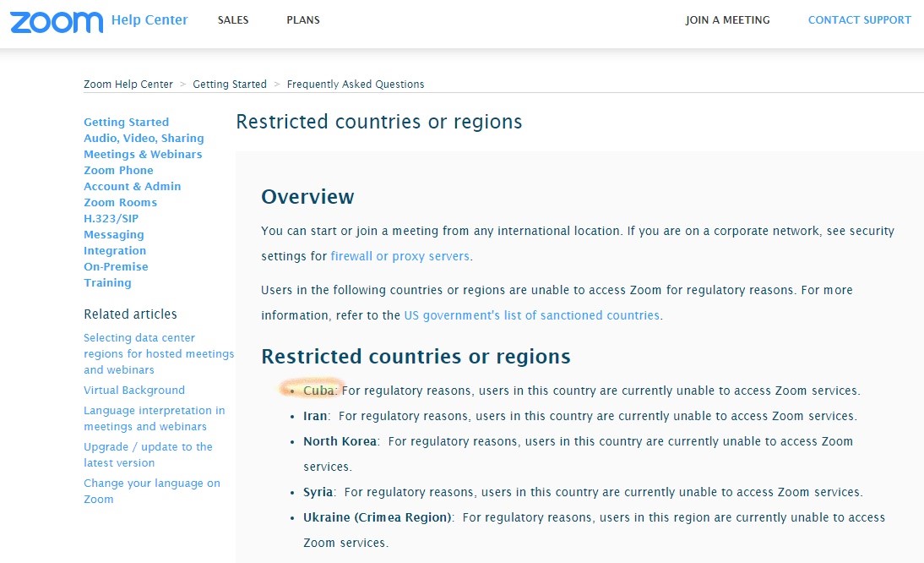
Task: Open Integration category
Action: point(115,250)
